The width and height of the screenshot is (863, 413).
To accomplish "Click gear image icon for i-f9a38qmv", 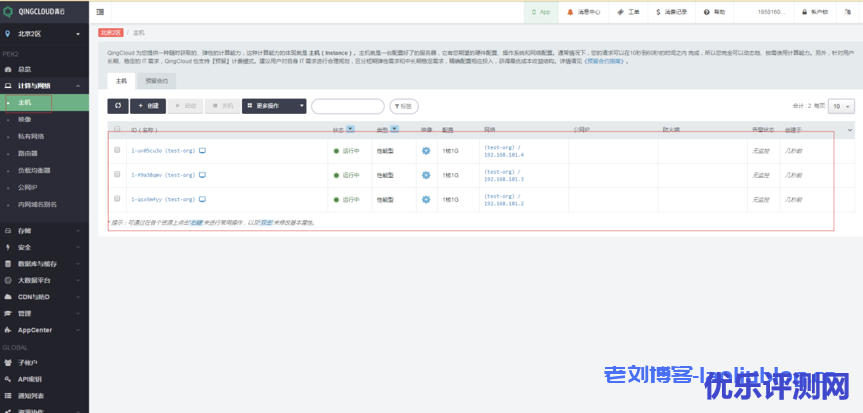I will [x=426, y=175].
